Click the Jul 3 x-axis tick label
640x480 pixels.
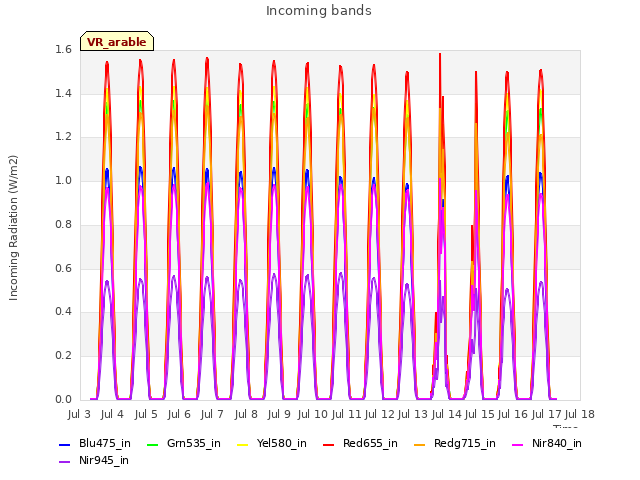(79, 414)
